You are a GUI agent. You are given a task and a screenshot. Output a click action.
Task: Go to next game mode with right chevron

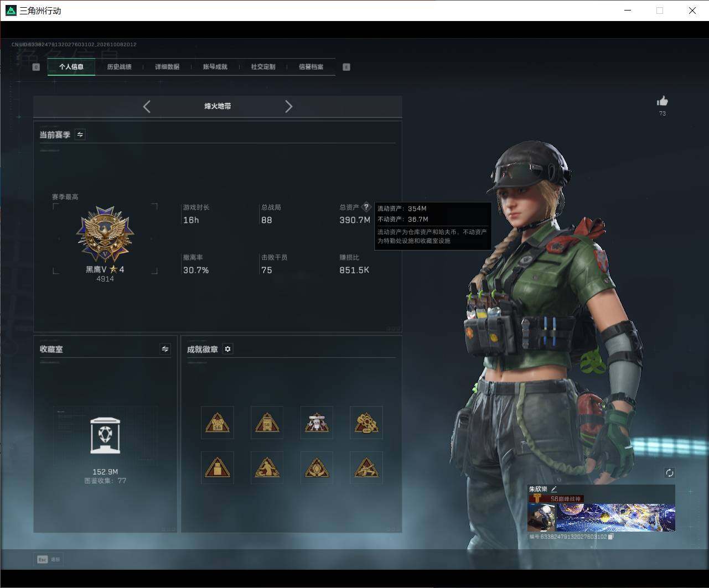pos(288,107)
